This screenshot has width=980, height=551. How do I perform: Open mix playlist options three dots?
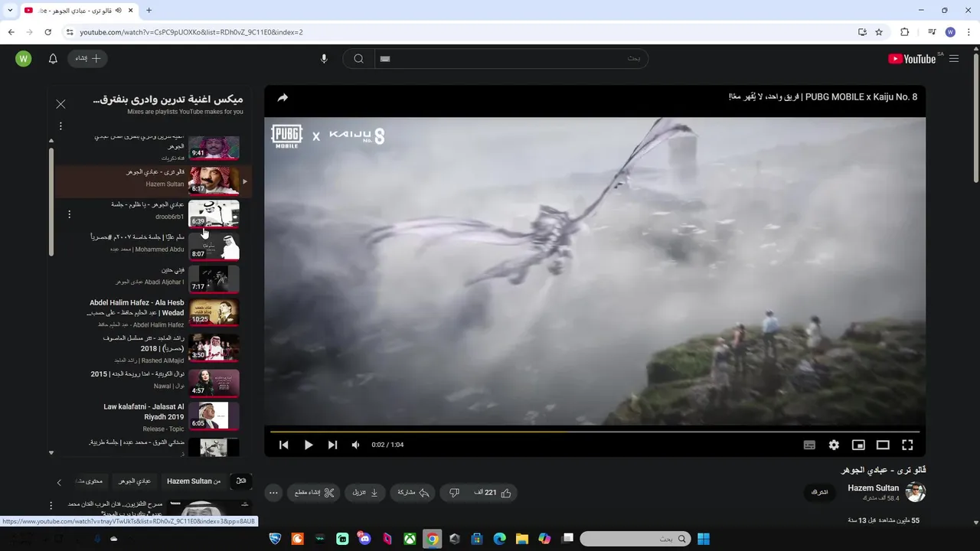point(60,126)
